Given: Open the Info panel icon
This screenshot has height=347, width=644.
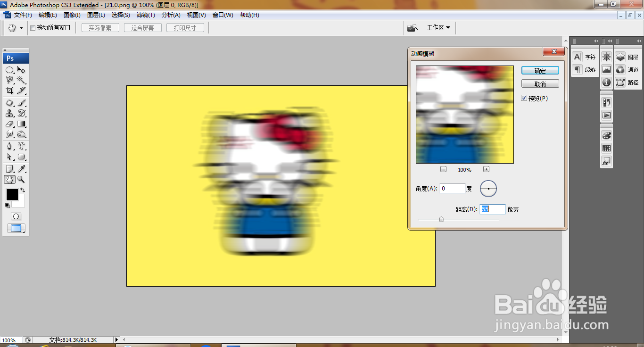Looking at the screenshot, I should coord(606,82).
